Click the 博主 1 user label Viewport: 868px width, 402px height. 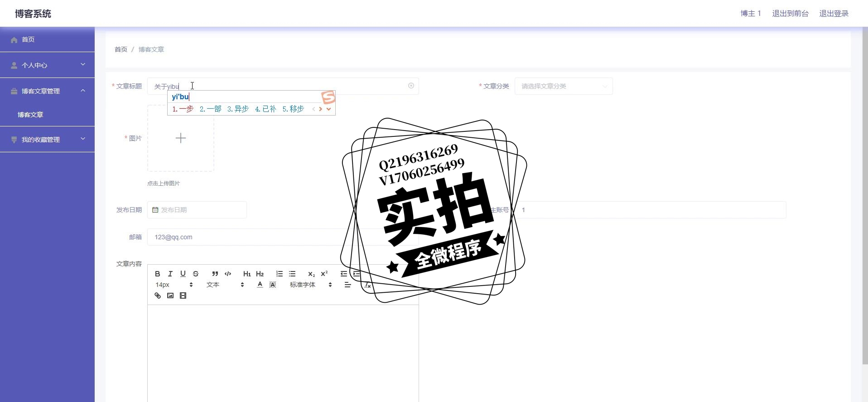click(751, 14)
